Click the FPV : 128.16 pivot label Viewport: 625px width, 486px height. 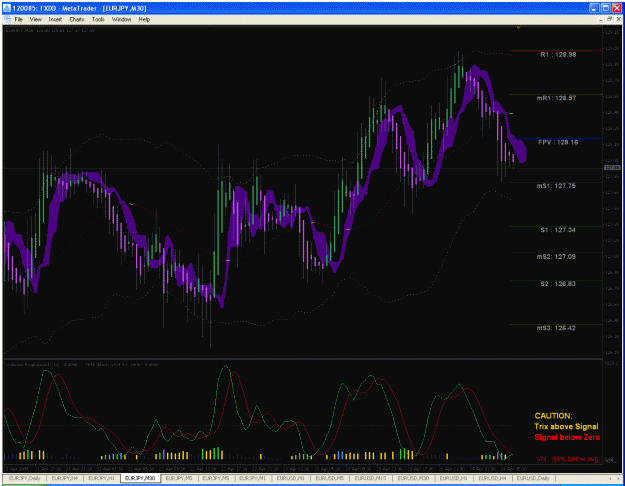click(x=558, y=142)
